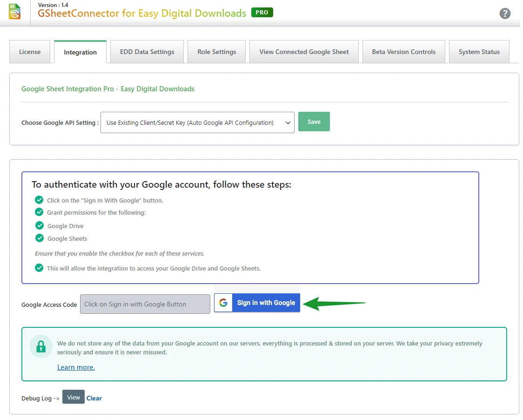Image resolution: width=523 pixels, height=420 pixels.
Task: Click checkmark beside 'Click on the Sign In' step
Action: click(x=39, y=200)
